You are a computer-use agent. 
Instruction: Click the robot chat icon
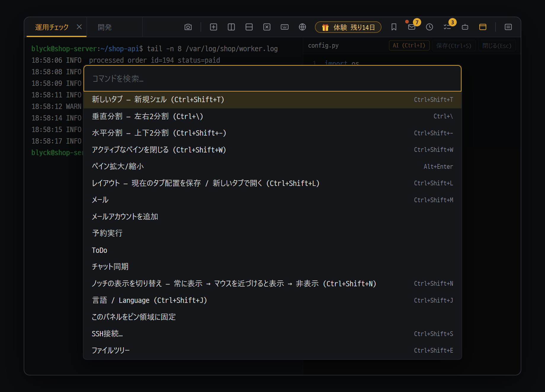pyautogui.click(x=465, y=27)
